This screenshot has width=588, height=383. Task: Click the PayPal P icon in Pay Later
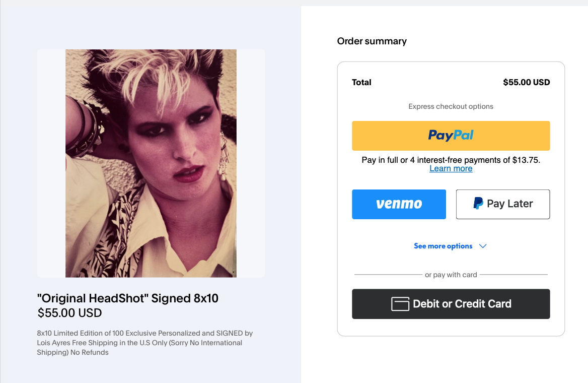click(478, 204)
